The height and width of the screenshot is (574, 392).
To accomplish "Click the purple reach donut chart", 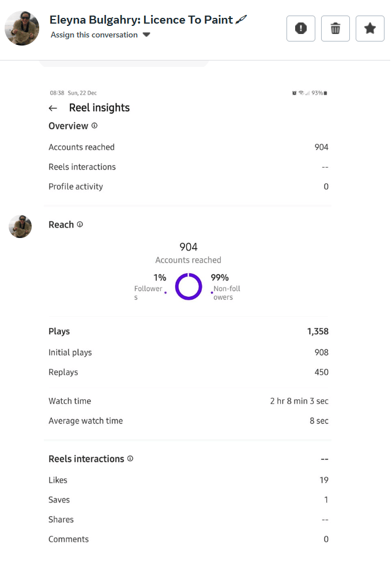I will point(189,288).
